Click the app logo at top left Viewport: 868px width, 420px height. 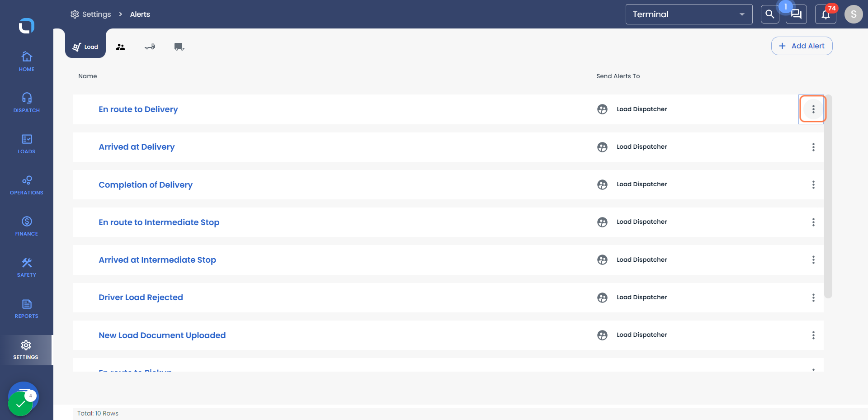(27, 26)
